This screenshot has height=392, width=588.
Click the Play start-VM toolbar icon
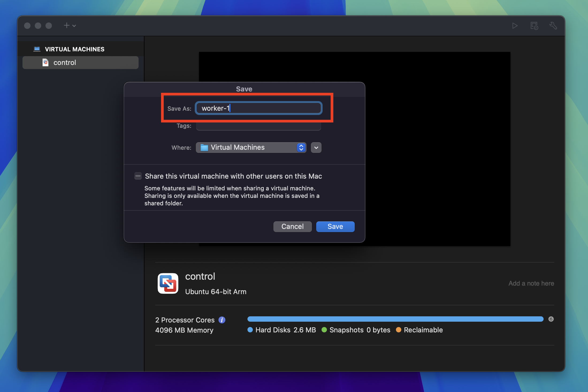[515, 26]
